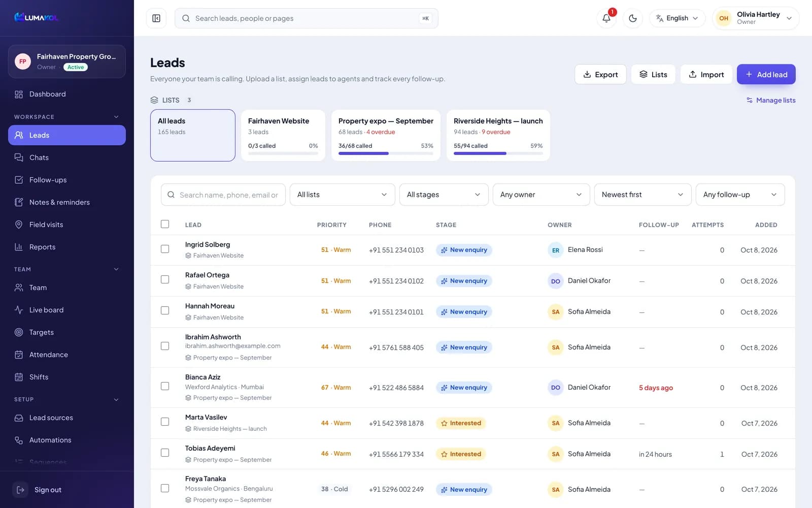Viewport: 812px width, 508px height.
Task: Open the Any follow-up dropdown
Action: coord(740,195)
